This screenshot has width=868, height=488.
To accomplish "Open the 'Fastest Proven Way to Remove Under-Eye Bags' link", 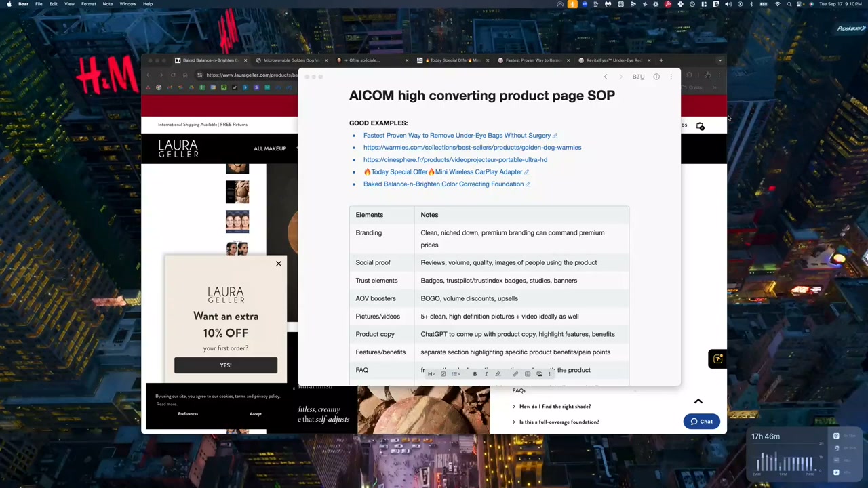I will coord(457,136).
